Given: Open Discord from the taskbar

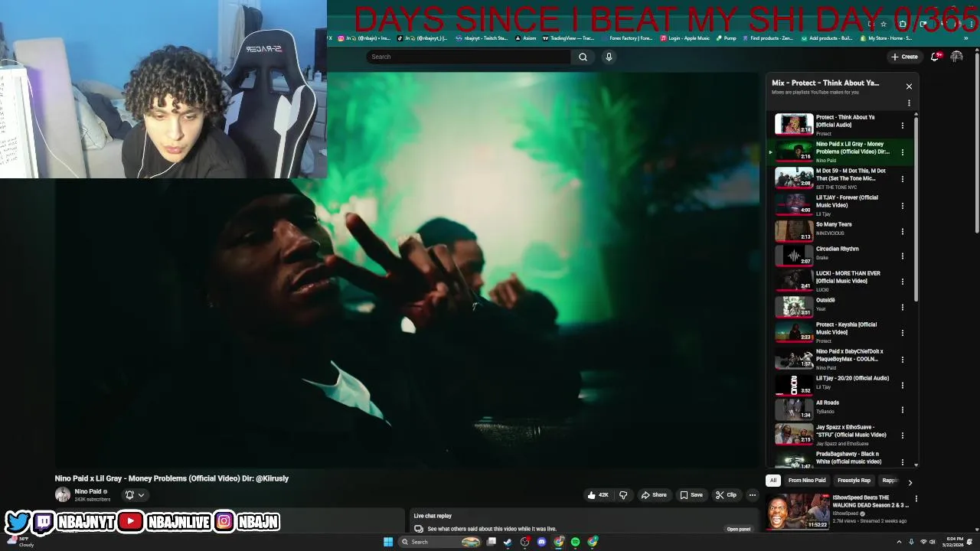Looking at the screenshot, I should (x=541, y=542).
